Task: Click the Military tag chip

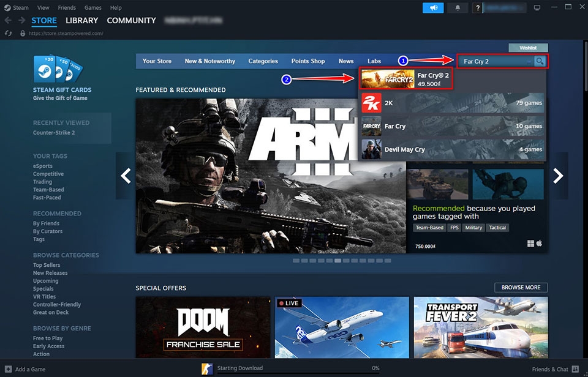Action: click(473, 228)
